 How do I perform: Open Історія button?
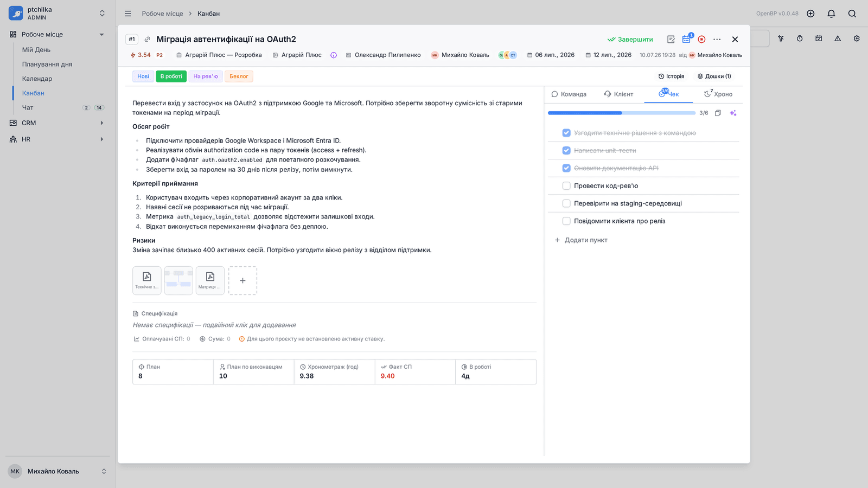coord(671,76)
